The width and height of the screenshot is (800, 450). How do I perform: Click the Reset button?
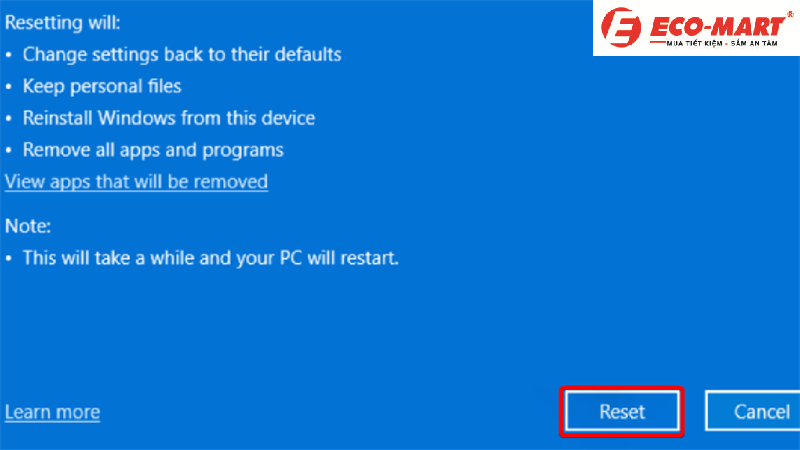pyautogui.click(x=622, y=411)
